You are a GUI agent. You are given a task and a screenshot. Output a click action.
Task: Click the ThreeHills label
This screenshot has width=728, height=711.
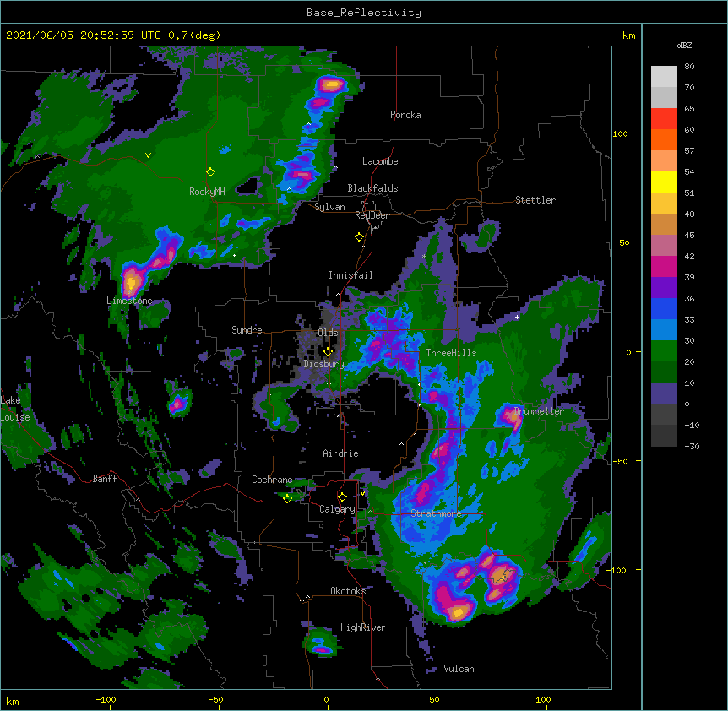[x=451, y=353]
